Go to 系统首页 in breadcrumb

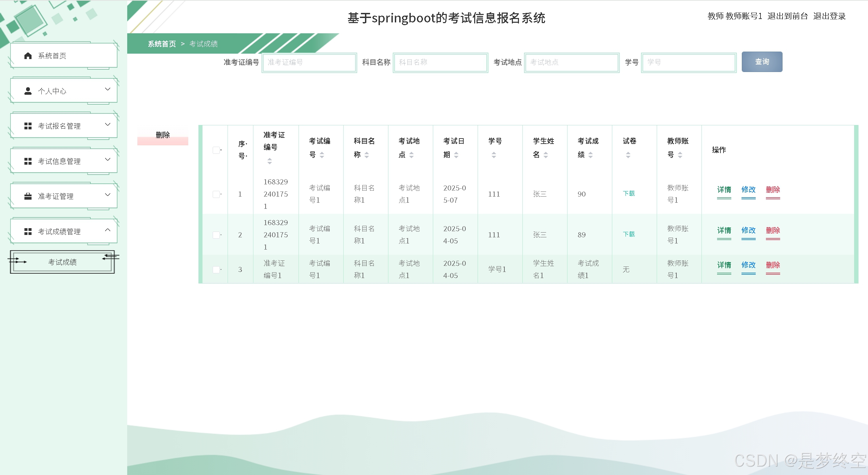(x=162, y=44)
